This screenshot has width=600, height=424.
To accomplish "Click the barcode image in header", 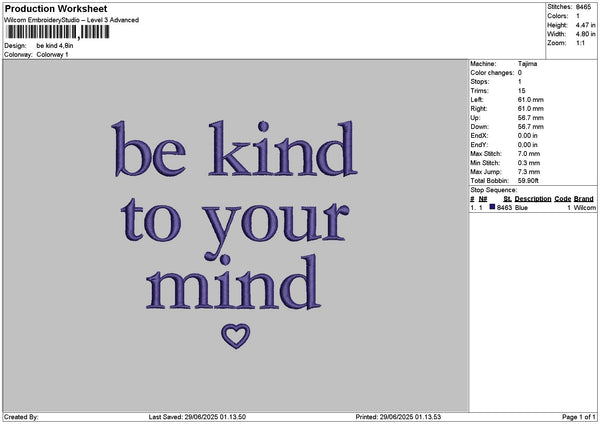I will pos(58,32).
